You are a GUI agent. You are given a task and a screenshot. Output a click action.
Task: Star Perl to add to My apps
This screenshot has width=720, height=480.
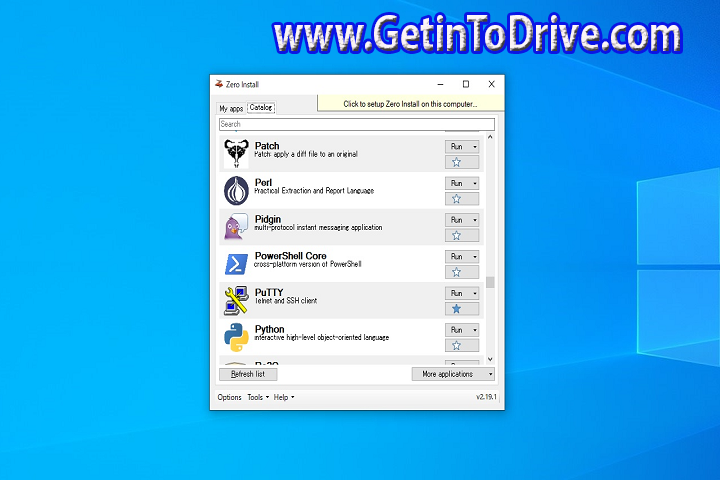click(462, 199)
